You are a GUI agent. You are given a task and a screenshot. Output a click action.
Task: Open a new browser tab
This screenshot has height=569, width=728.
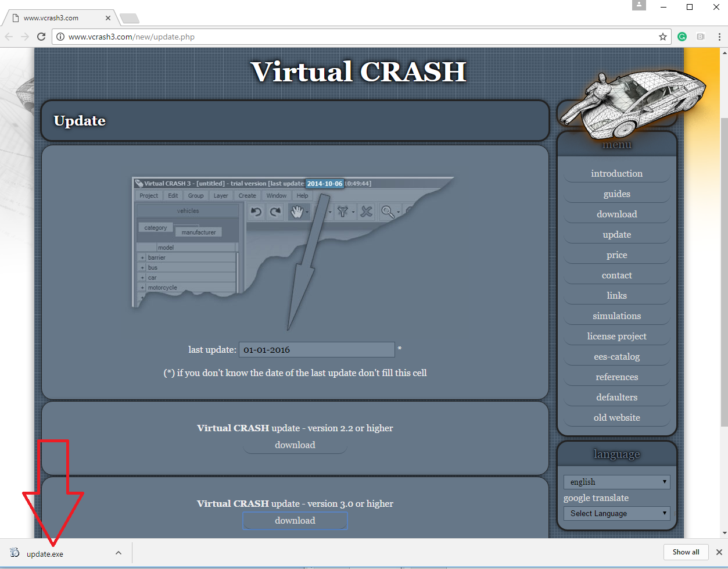point(130,18)
